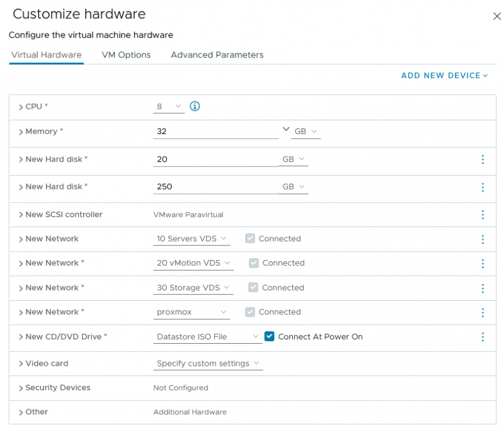Open actions menu for the 20 GB hard disk
The image size is (504, 430).
tap(483, 159)
